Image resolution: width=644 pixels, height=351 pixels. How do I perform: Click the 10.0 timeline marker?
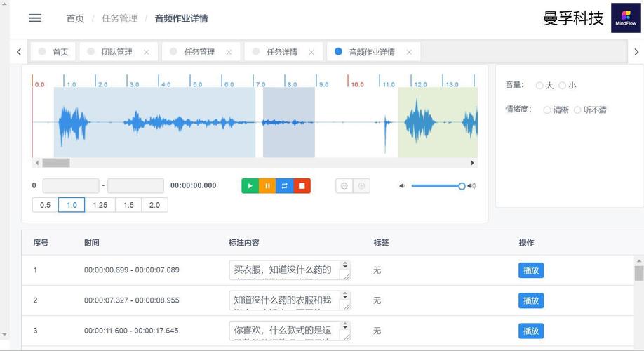click(357, 84)
